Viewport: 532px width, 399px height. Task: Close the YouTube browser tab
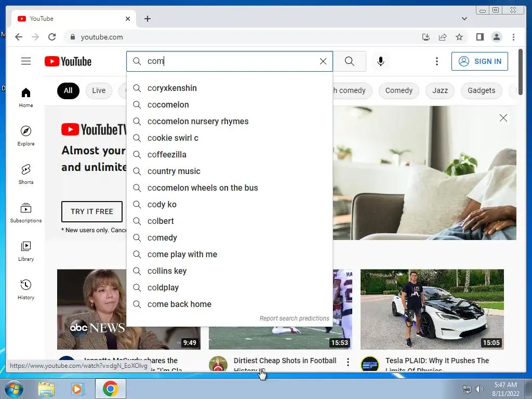[x=128, y=19]
